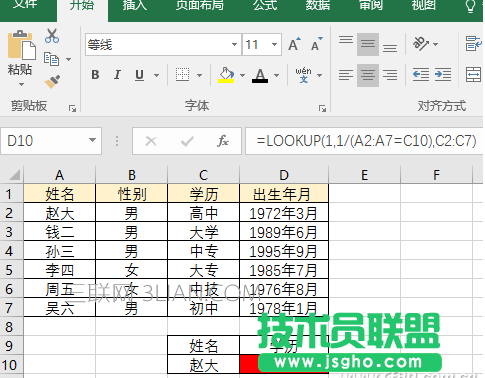This screenshot has width=485, height=378.
Task: Toggle middle vertical alignment
Action: (x=368, y=44)
